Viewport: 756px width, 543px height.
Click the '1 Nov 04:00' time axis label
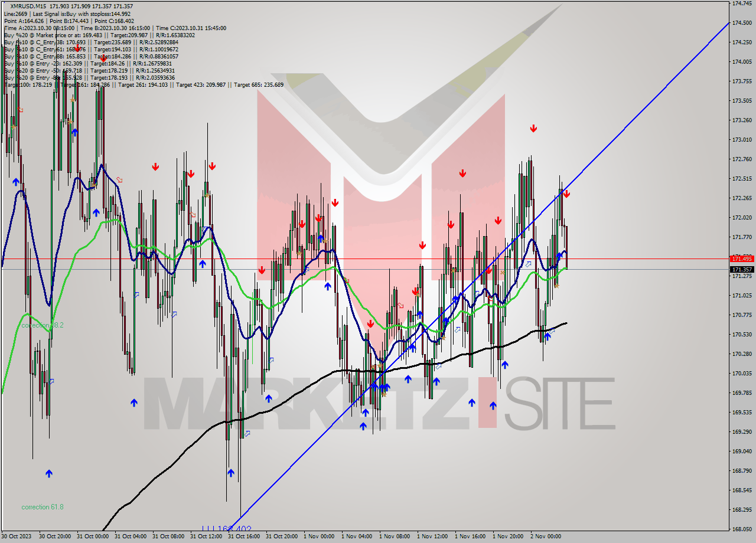pos(357,537)
